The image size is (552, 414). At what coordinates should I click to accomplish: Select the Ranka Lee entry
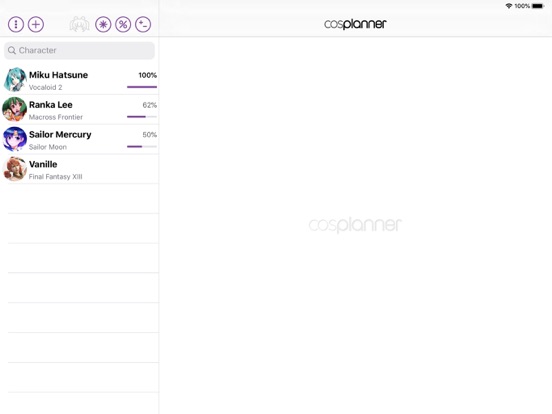pyautogui.click(x=80, y=109)
